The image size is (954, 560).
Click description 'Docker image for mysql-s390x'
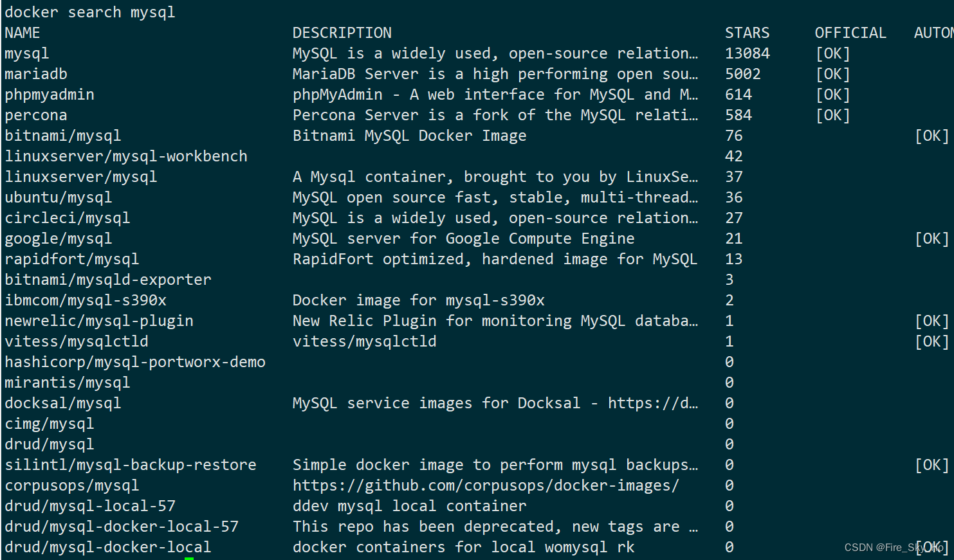click(x=419, y=300)
